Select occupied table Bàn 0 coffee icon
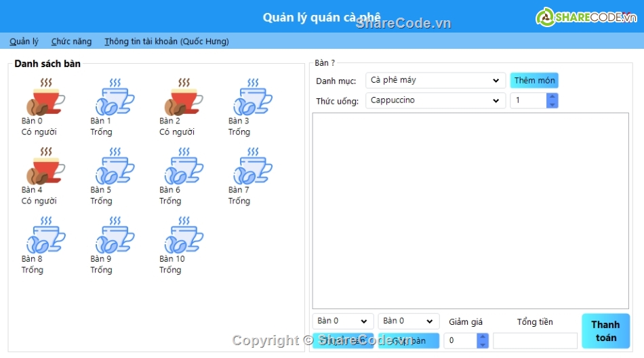 click(45, 97)
